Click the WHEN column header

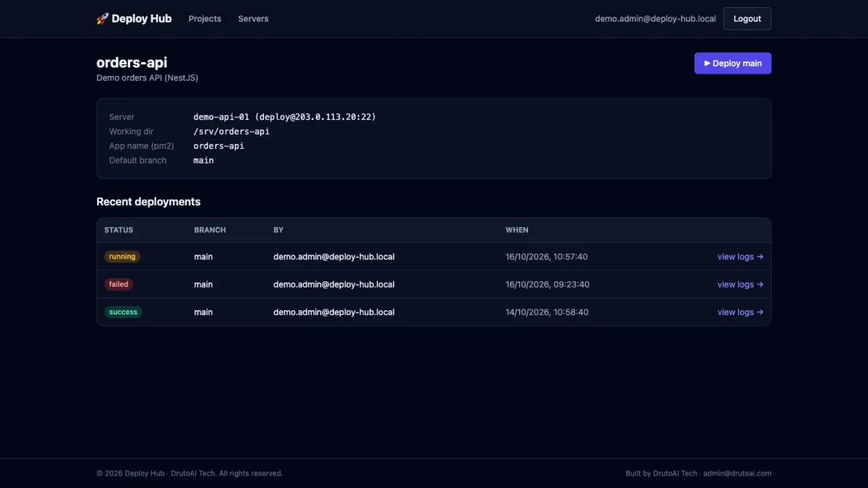pos(517,230)
